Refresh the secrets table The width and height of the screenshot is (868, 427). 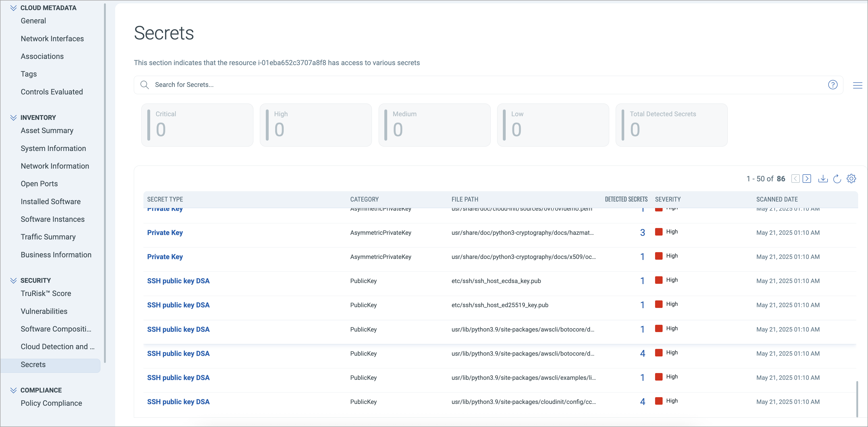click(x=837, y=179)
